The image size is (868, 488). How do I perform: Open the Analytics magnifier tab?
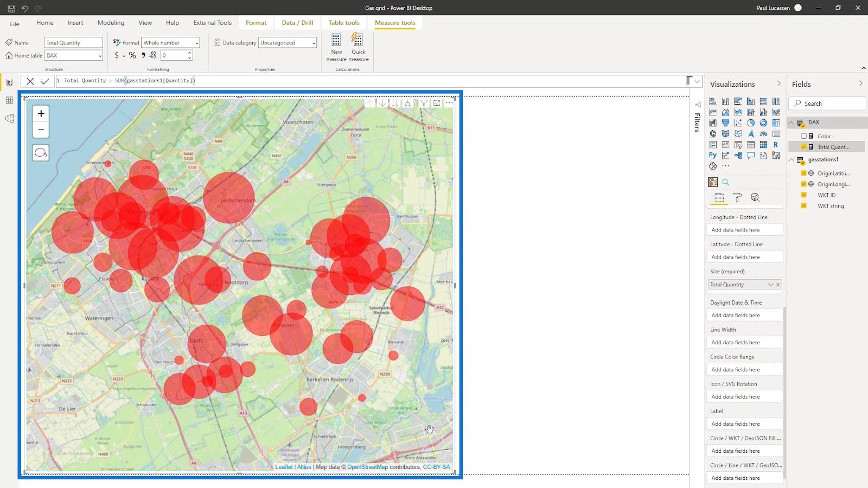(x=755, y=198)
